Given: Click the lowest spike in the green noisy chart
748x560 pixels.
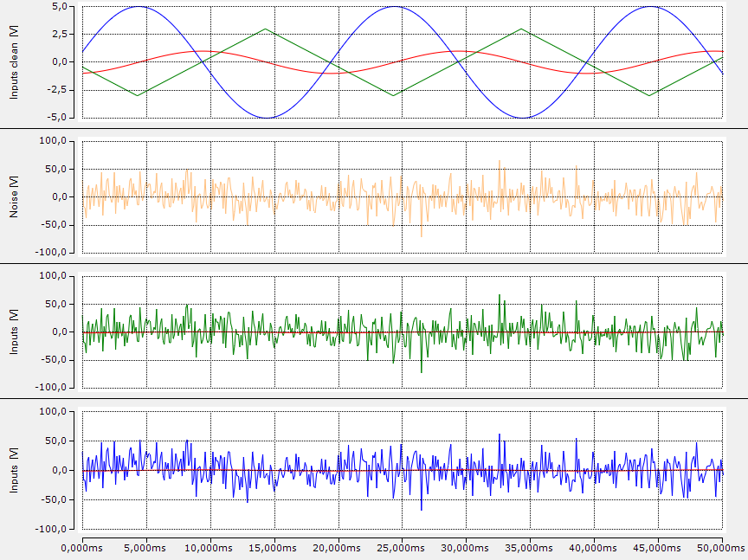Looking at the screenshot, I should coord(422,372).
